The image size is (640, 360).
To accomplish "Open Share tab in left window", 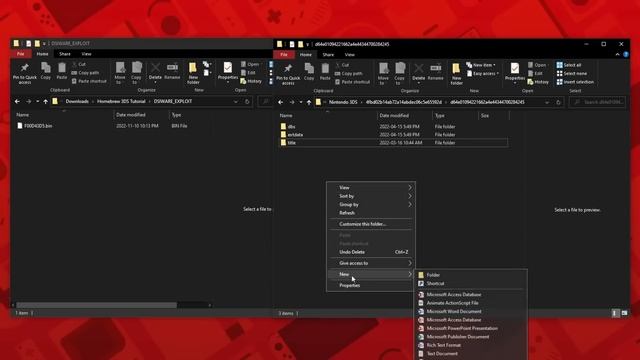I will coord(64,53).
